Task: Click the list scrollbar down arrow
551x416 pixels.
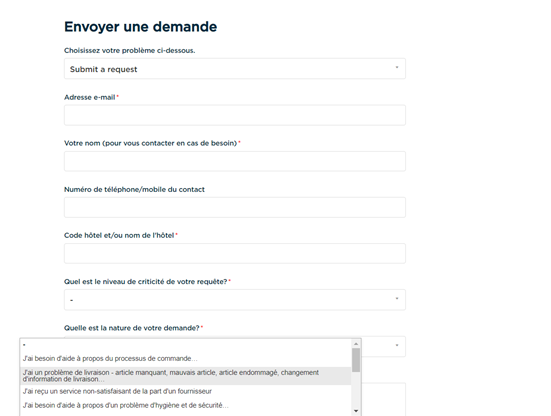Action: [x=356, y=411]
